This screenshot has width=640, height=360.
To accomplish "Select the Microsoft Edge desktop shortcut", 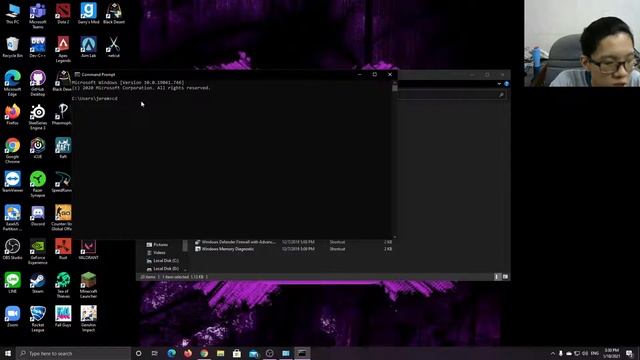I will [x=12, y=83].
